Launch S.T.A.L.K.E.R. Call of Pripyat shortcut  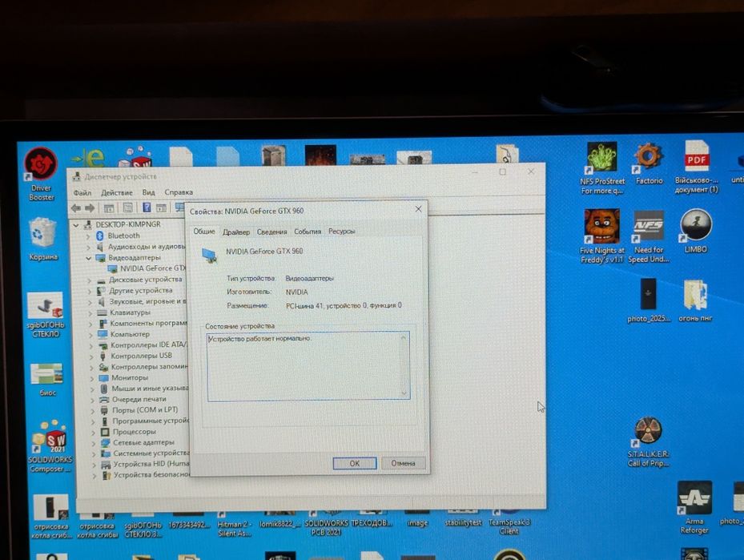click(648, 441)
